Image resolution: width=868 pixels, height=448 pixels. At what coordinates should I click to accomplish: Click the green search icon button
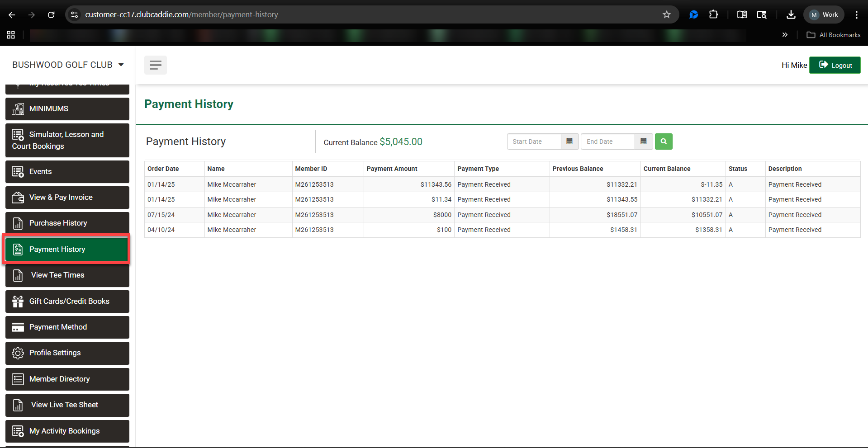pyautogui.click(x=663, y=141)
